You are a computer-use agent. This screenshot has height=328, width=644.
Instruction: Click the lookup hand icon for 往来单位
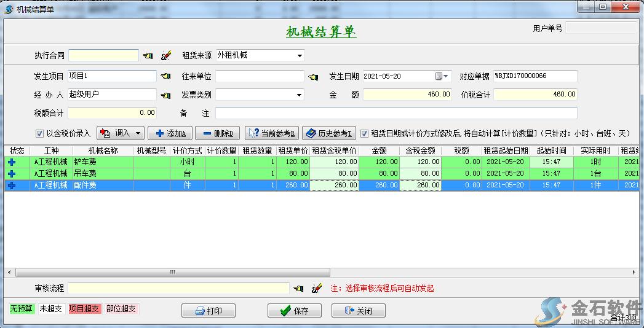tap(313, 77)
